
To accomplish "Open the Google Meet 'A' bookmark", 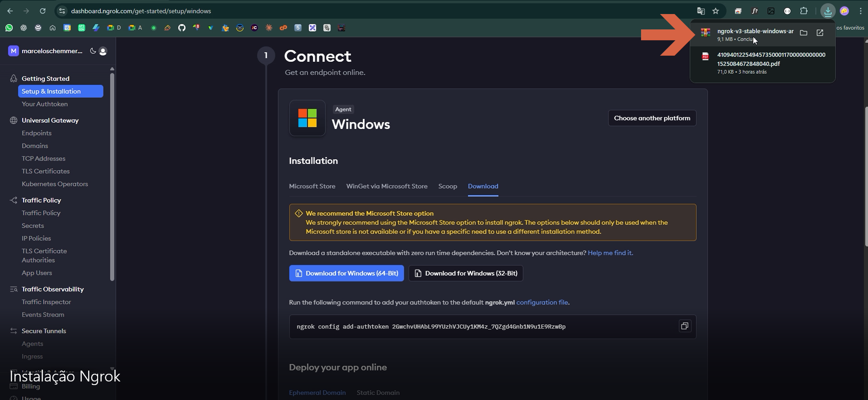I will [135, 28].
